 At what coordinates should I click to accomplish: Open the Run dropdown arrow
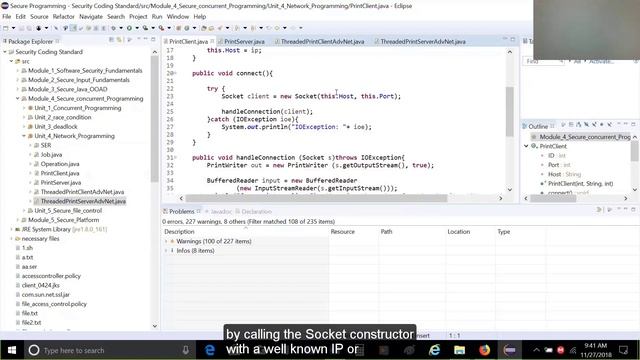pos(137,28)
